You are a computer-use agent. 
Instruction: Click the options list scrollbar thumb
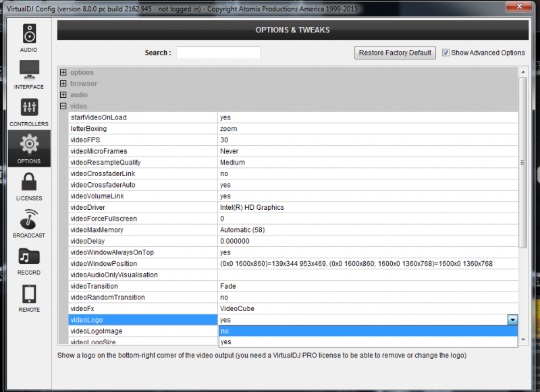pyautogui.click(x=523, y=162)
